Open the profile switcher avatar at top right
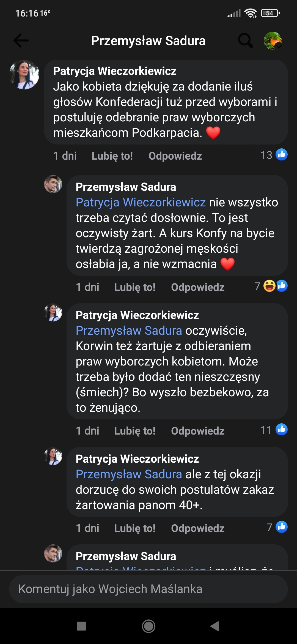Image resolution: width=297 pixels, height=644 pixels. click(273, 41)
